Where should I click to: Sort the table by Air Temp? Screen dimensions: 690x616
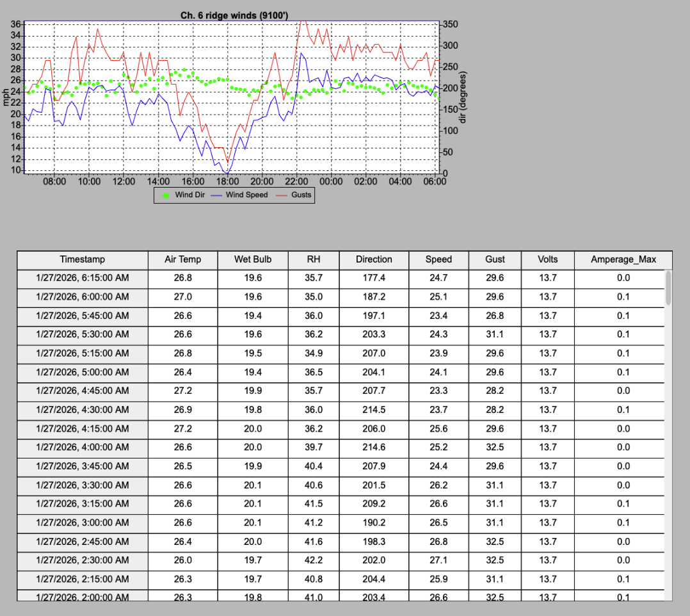tap(183, 259)
